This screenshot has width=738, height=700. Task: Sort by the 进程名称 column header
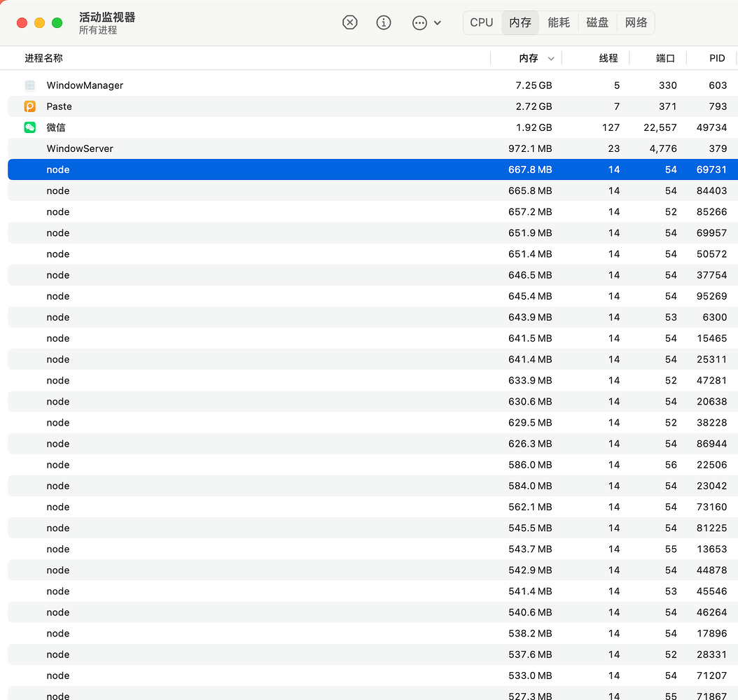(43, 58)
